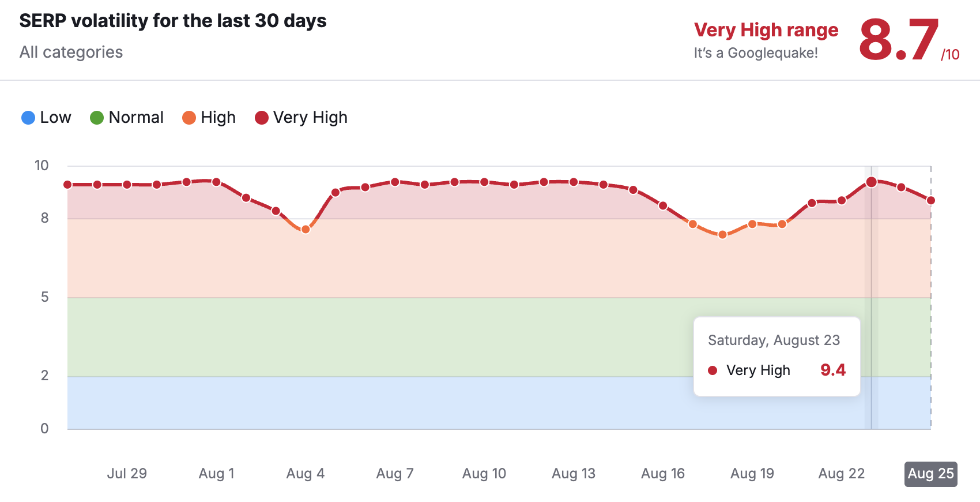Toggle the Low series in legend

(46, 118)
